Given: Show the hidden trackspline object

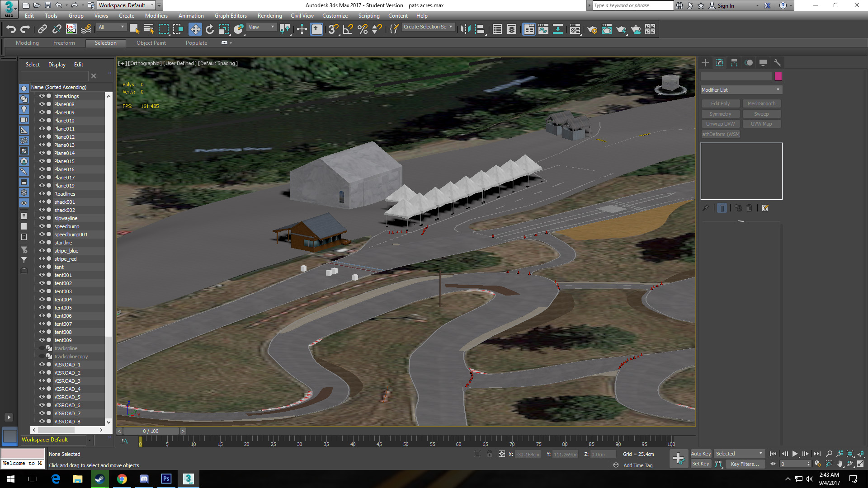Looking at the screenshot, I should click(x=42, y=348).
